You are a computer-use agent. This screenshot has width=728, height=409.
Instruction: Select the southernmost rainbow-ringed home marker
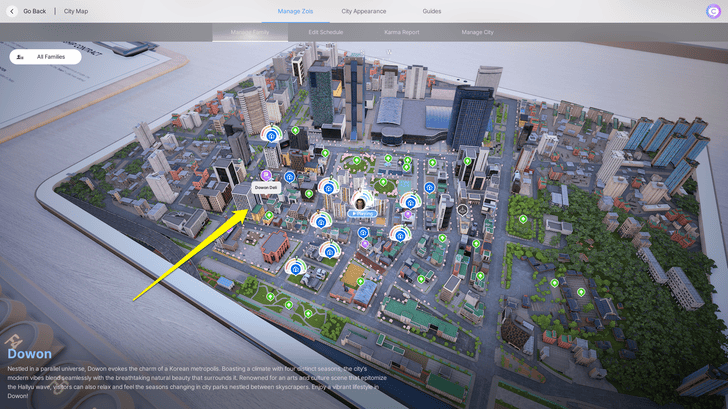(x=294, y=267)
